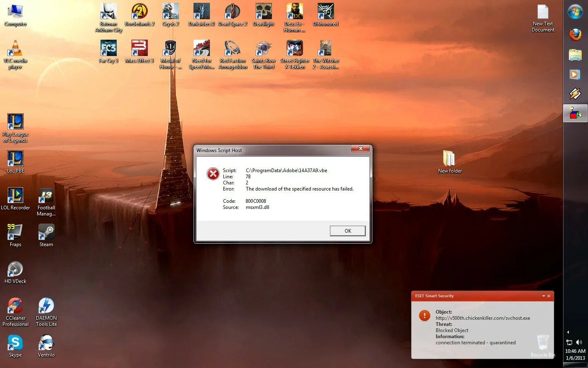Select the LoL PBE shortcut

15,162
